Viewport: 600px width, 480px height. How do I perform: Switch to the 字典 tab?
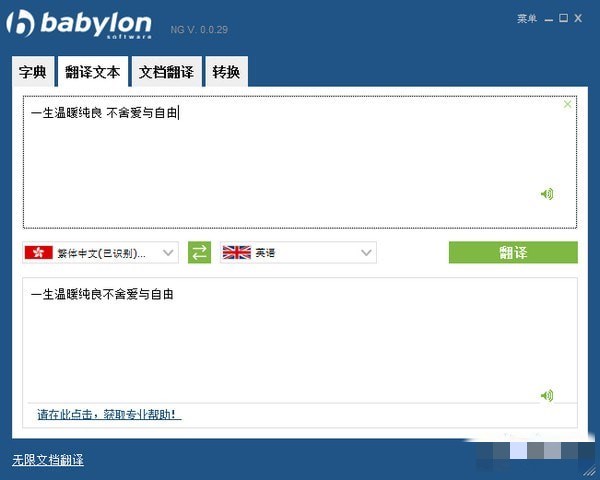pos(33,72)
